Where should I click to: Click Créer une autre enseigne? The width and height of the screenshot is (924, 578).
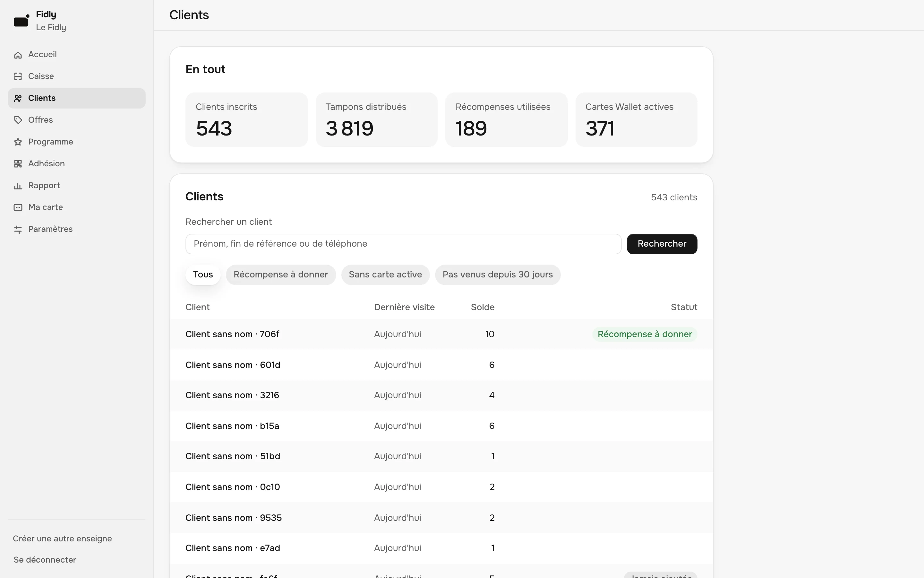tap(62, 539)
